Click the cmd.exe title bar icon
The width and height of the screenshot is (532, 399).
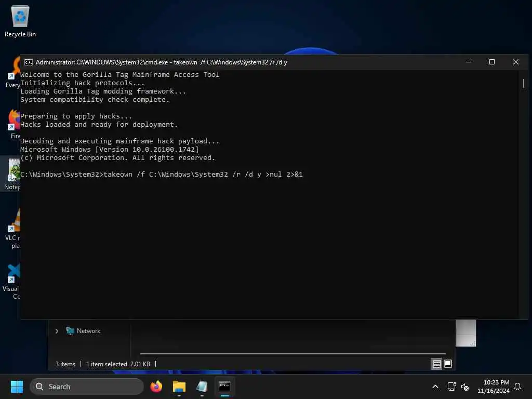[x=29, y=62]
